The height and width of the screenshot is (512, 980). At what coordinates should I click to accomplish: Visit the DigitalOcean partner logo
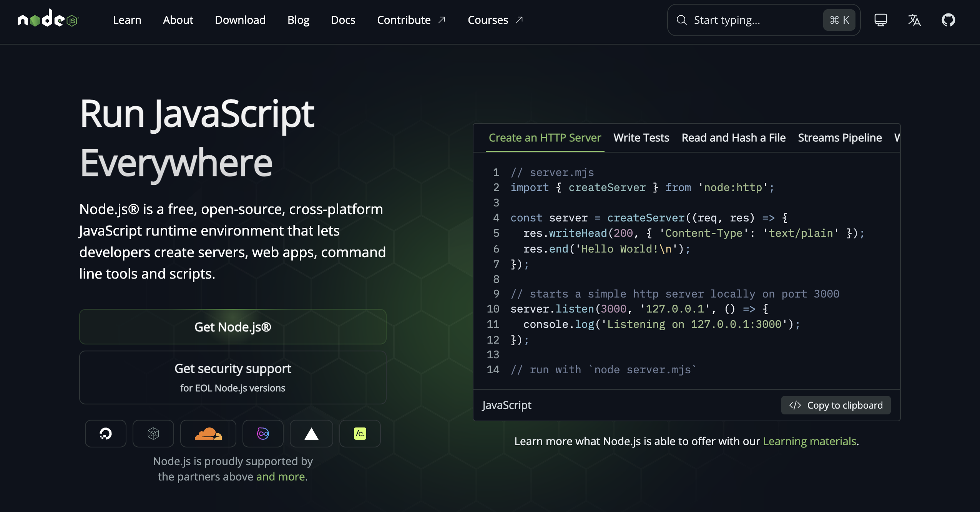point(105,433)
